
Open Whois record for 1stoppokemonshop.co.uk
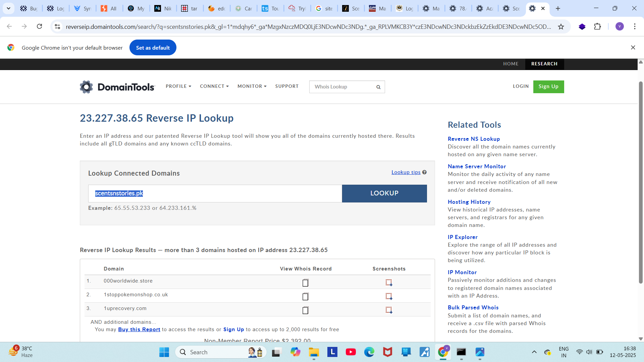click(x=305, y=297)
